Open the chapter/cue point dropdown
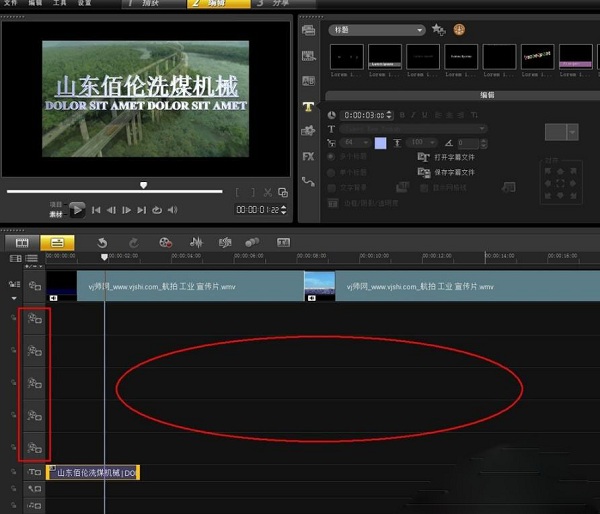The image size is (600, 514). click(34, 266)
